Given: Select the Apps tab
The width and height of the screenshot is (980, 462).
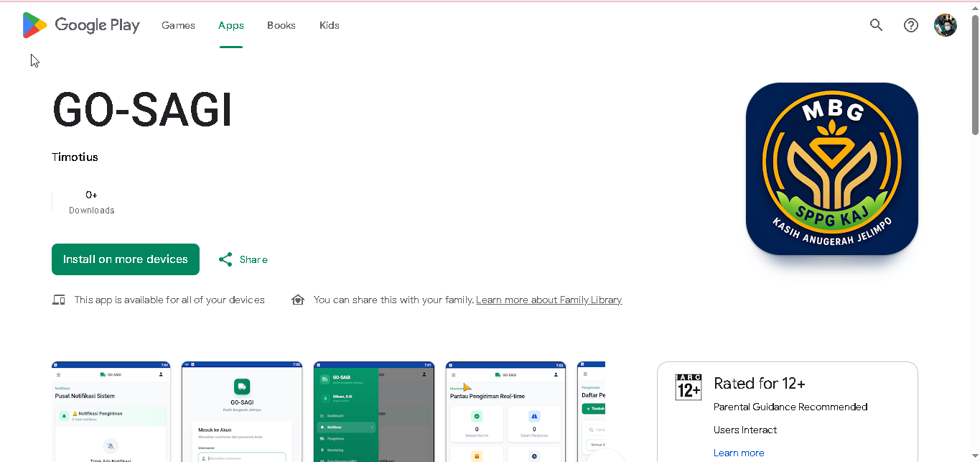Looking at the screenshot, I should point(231,25).
